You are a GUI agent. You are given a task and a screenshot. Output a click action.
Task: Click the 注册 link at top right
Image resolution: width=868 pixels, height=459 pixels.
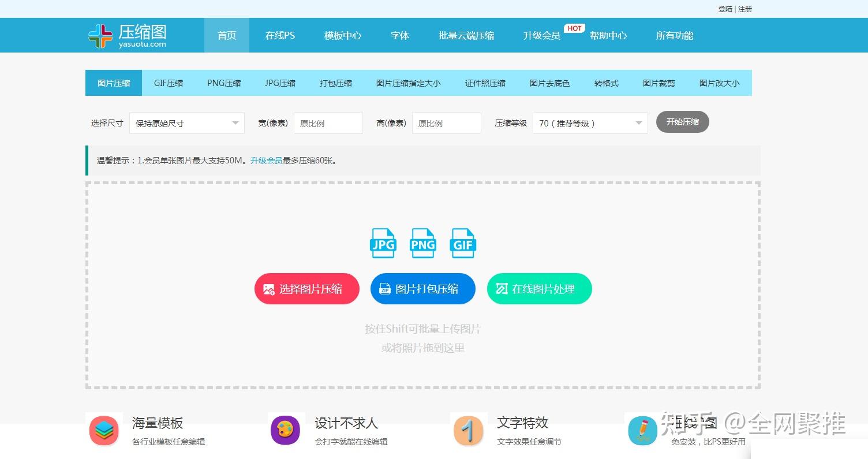tap(745, 9)
